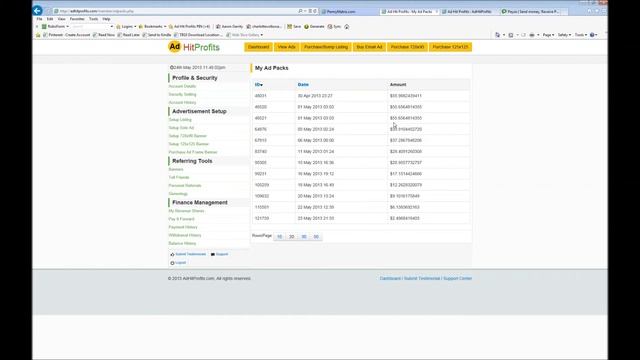Viewport: 640px width, 360px height.
Task: Open Personal Referrals link
Action: (185, 186)
